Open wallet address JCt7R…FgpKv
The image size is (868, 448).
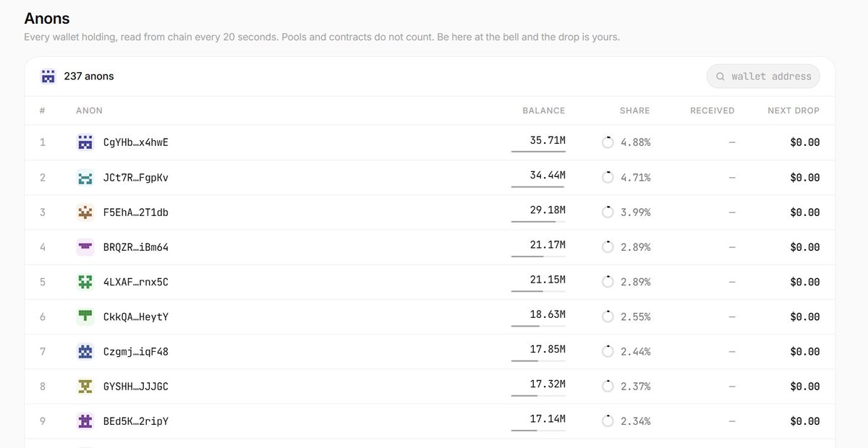[x=136, y=177]
